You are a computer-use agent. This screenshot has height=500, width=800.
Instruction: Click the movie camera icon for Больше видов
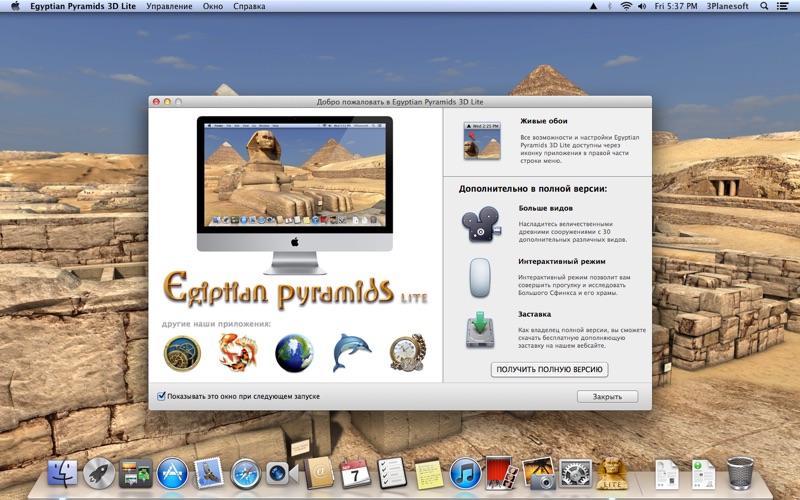coord(481,223)
